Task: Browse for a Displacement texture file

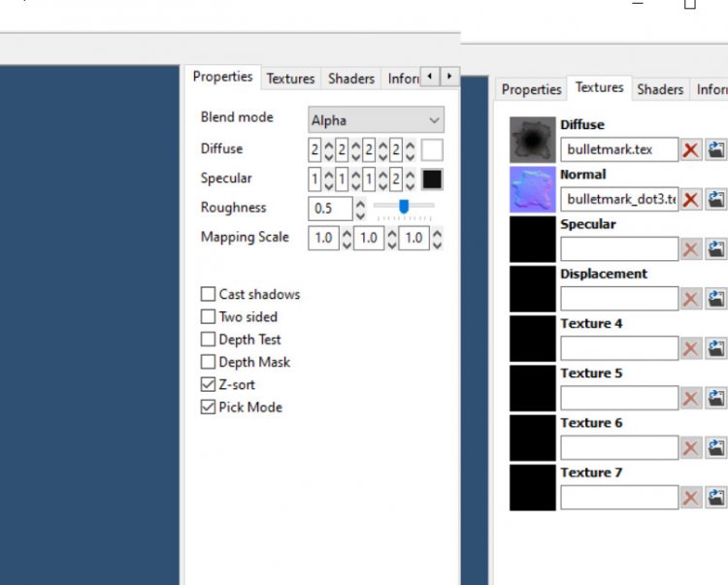Action: coord(716,299)
